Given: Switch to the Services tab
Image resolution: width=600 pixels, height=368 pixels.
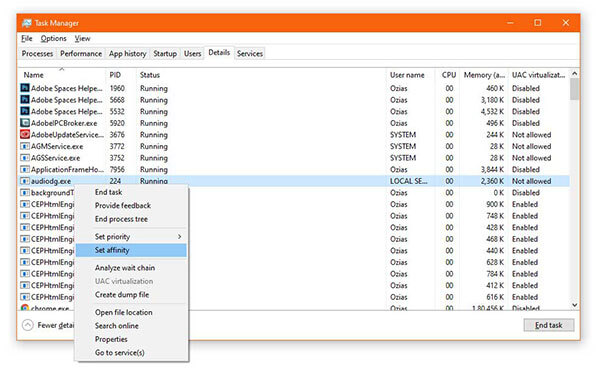Looking at the screenshot, I should point(249,54).
